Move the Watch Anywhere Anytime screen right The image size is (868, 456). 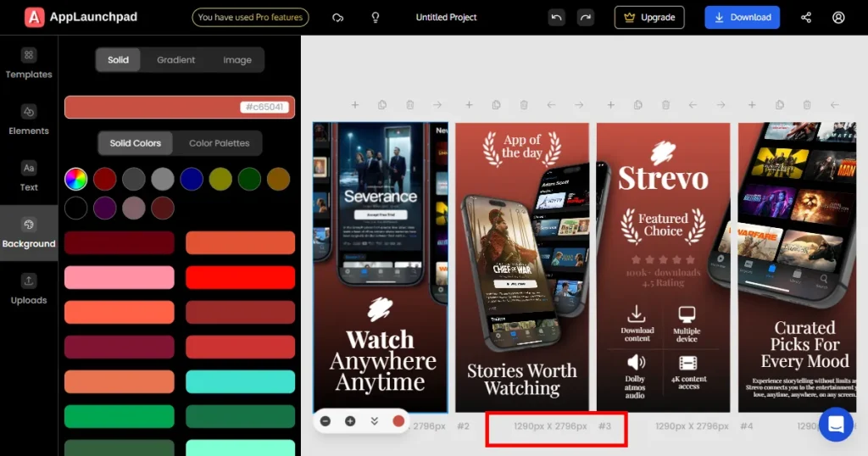(x=437, y=104)
